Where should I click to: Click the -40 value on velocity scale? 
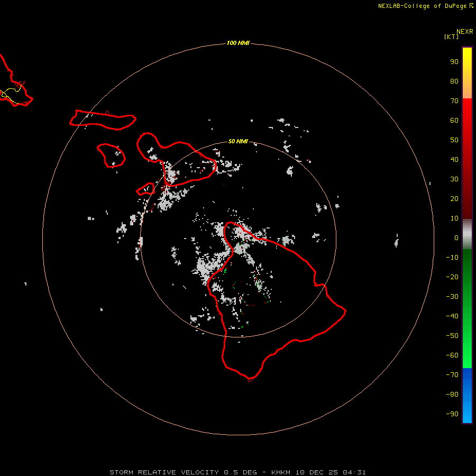[452, 316]
